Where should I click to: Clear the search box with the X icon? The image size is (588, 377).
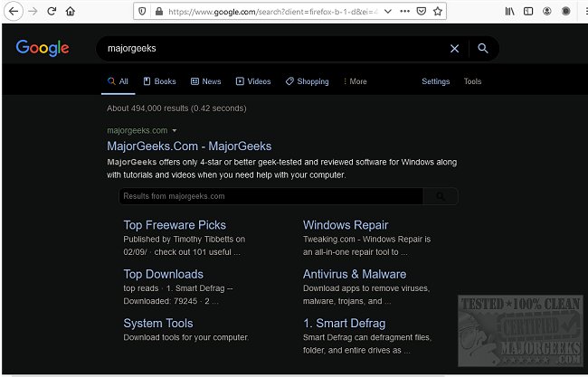tap(454, 48)
